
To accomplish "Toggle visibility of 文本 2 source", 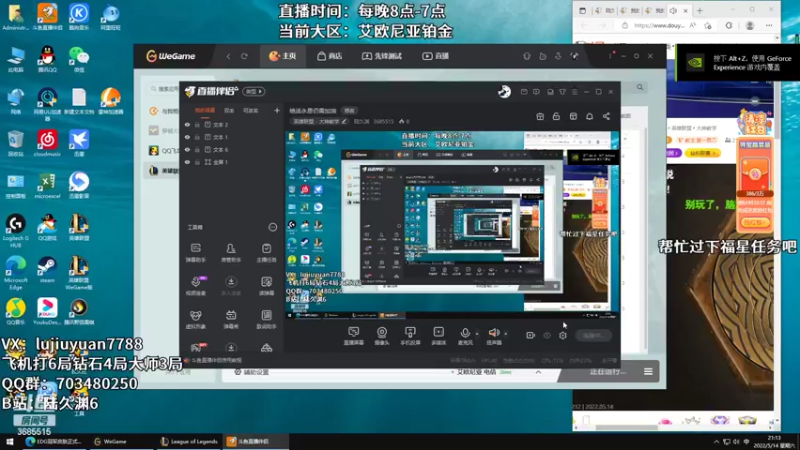I will coord(187,124).
